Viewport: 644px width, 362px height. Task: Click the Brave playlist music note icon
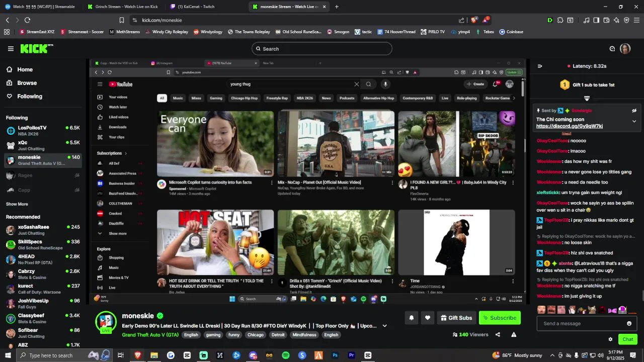[586, 20]
